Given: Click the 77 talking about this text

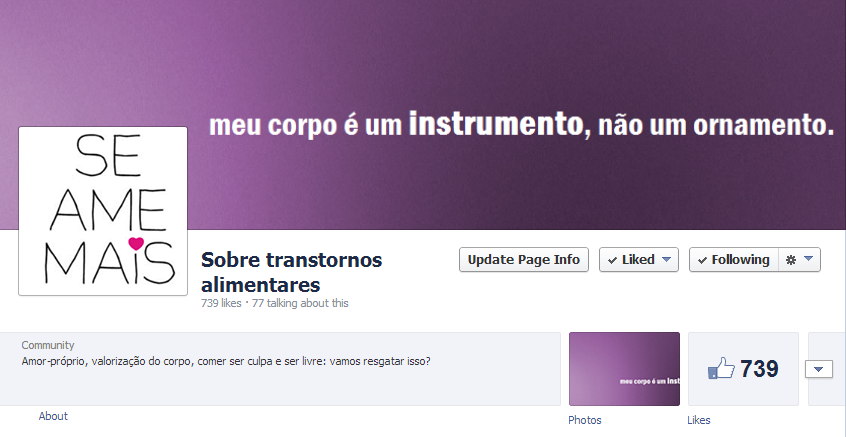Looking at the screenshot, I should point(300,303).
